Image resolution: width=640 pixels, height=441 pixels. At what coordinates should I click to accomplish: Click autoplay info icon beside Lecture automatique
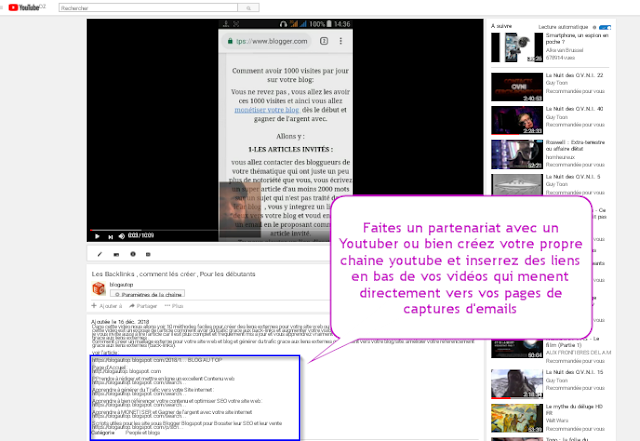[594, 27]
